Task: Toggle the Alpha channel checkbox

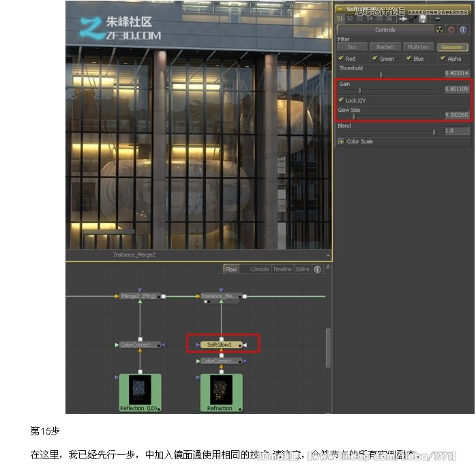Action: tap(443, 58)
